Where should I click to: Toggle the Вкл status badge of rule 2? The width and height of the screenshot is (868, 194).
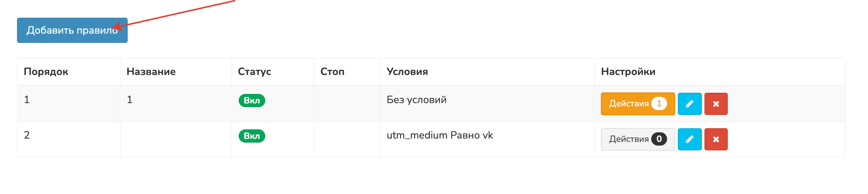(252, 136)
